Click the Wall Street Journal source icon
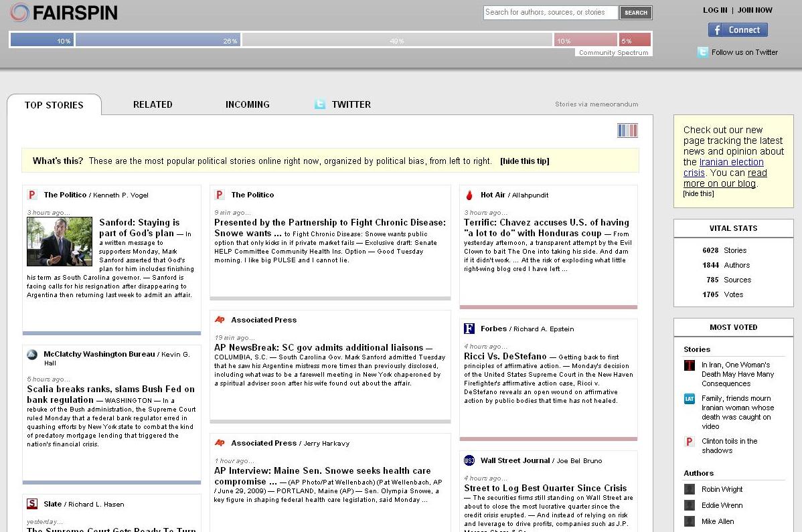Viewport: 802px width, 532px height. coord(469,460)
